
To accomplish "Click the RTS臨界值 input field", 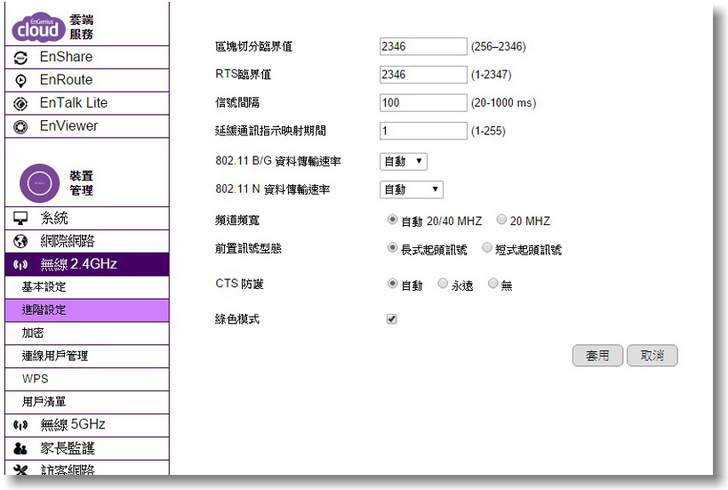I will tap(424, 74).
